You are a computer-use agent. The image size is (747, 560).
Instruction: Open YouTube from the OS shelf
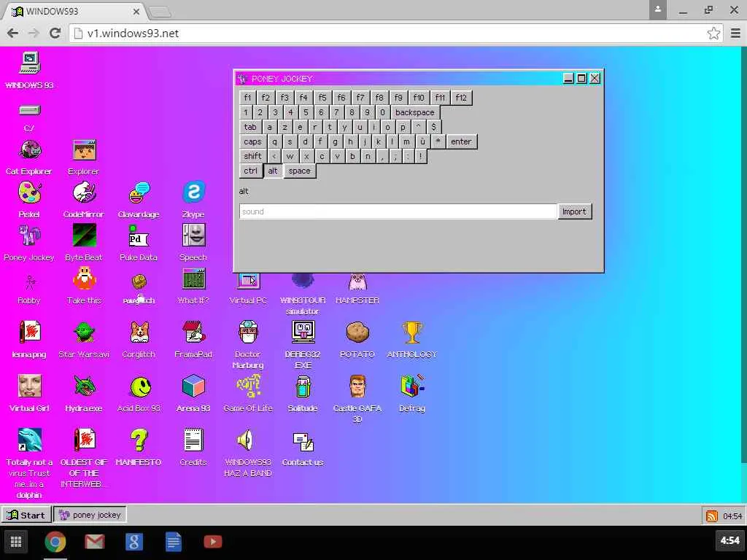[213, 542]
